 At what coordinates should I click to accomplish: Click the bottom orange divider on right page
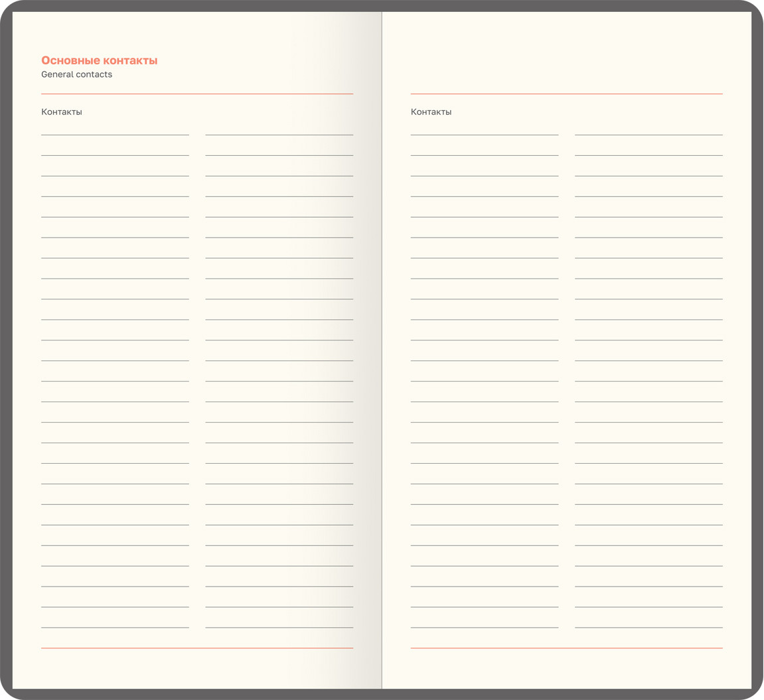coord(566,648)
